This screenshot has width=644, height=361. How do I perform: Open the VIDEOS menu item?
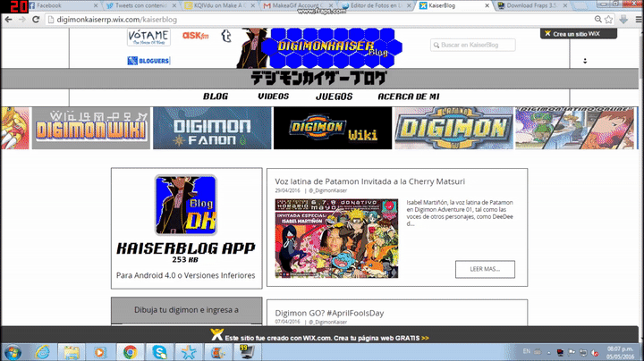[273, 97]
